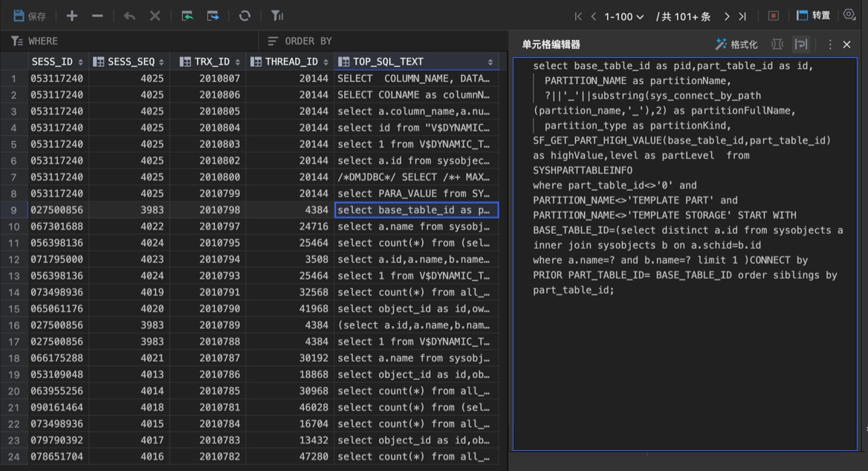868x471 pixels.
Task: Select SESS_SEQ cell 4013
Action: click(129, 374)
